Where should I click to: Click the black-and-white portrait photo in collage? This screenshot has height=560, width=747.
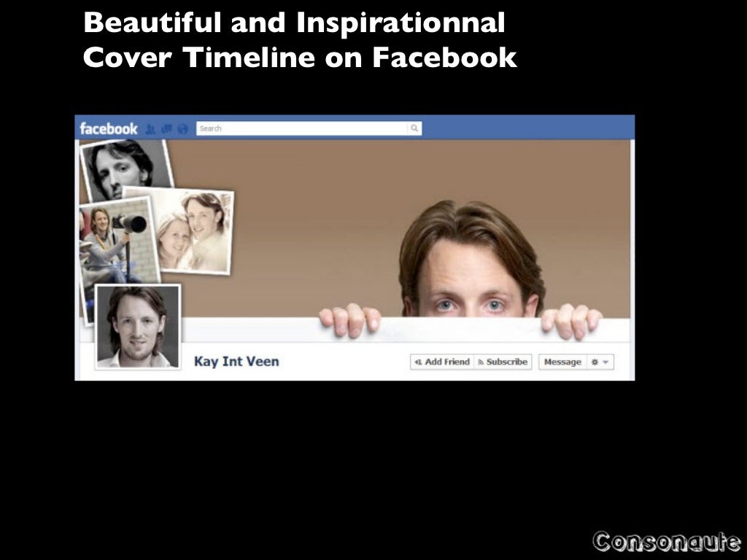(126, 168)
